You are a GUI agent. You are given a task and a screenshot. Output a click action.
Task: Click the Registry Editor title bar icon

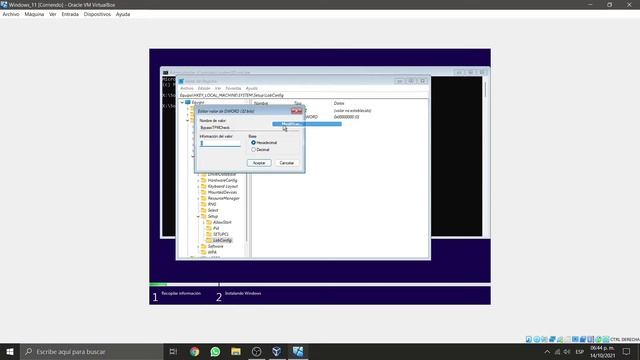click(x=181, y=81)
